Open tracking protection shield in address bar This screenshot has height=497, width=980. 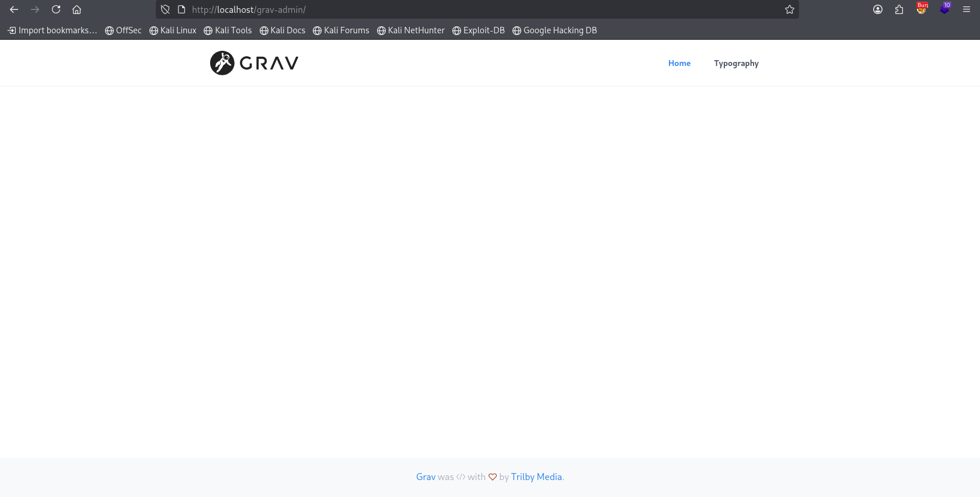click(165, 9)
